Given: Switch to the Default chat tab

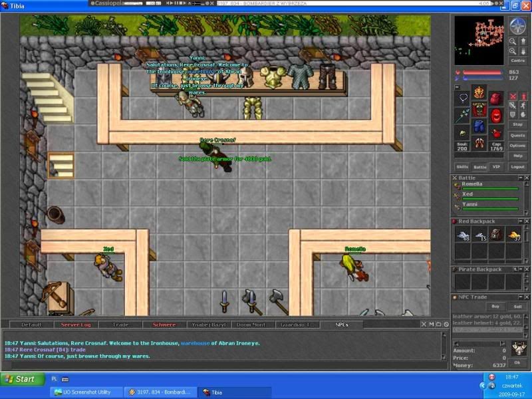Looking at the screenshot, I should 31,325.
